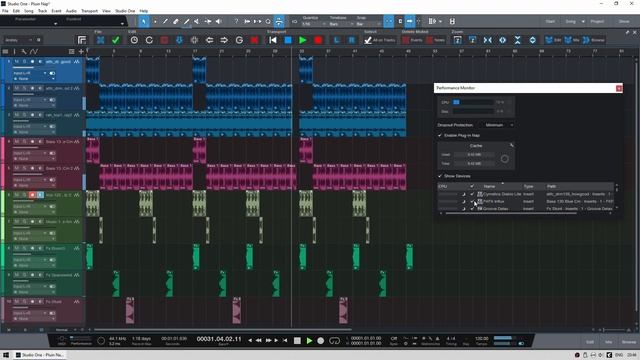Viewport: 640px width, 360px height.
Task: Open the Transport menu
Action: click(x=89, y=11)
